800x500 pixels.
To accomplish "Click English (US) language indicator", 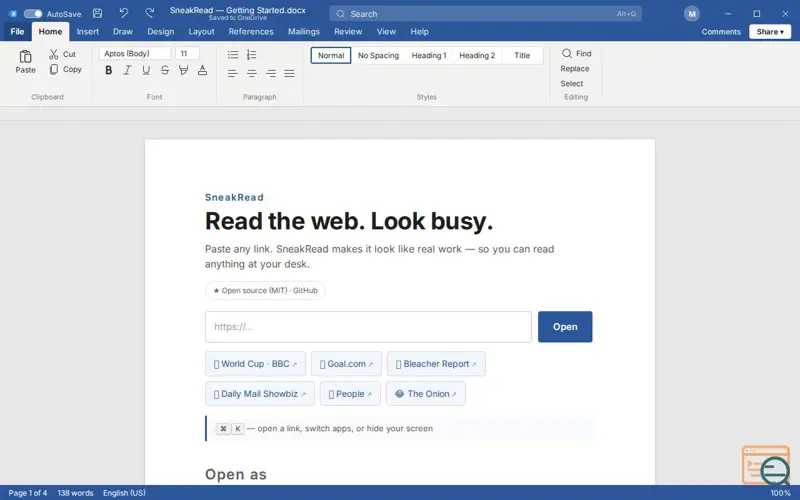I will pos(124,493).
